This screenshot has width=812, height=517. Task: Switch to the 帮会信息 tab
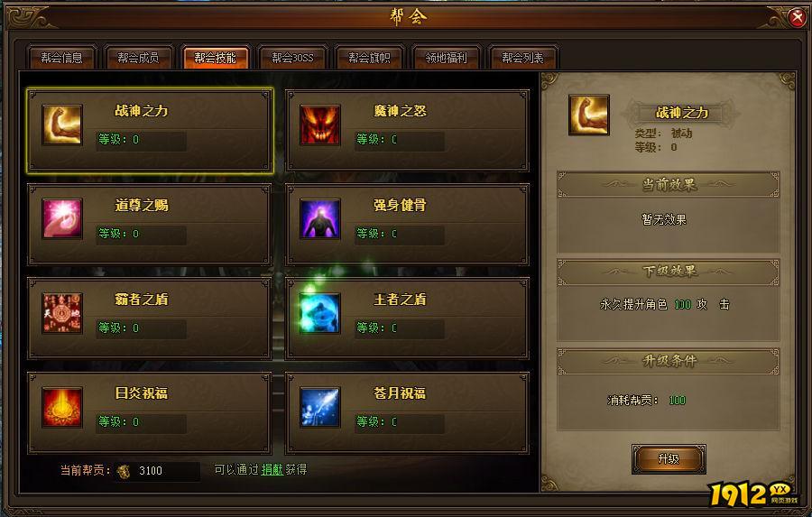(x=61, y=58)
